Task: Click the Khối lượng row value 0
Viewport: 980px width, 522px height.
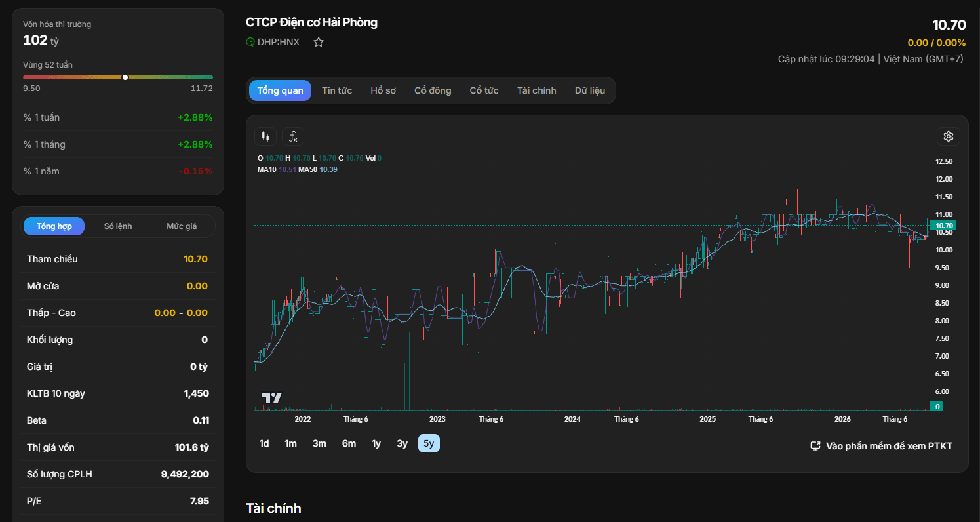Action: click(x=205, y=340)
